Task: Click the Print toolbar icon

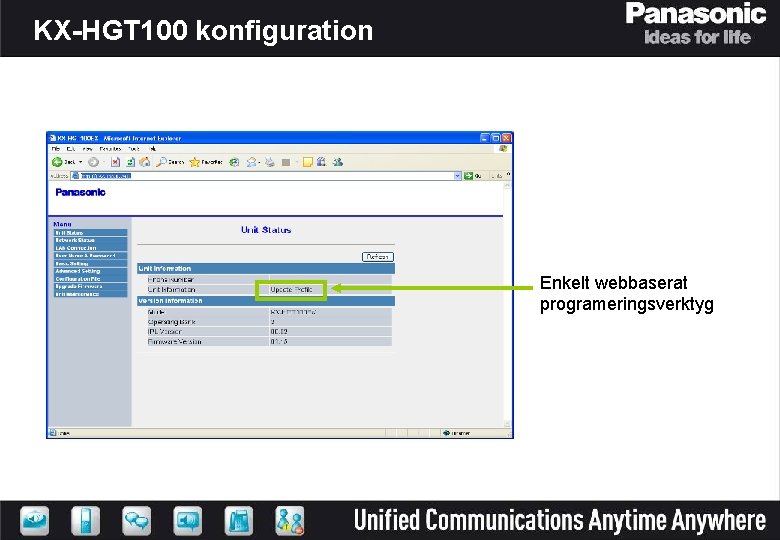Action: click(x=270, y=162)
